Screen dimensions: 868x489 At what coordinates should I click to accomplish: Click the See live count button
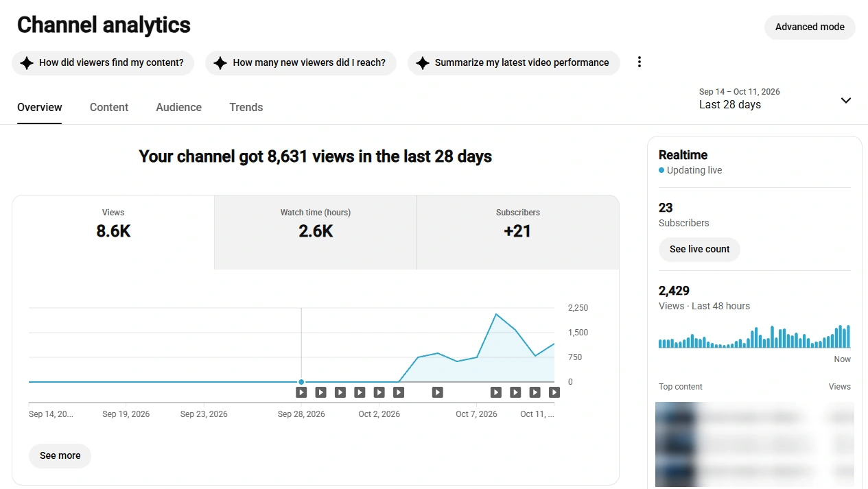pos(699,249)
